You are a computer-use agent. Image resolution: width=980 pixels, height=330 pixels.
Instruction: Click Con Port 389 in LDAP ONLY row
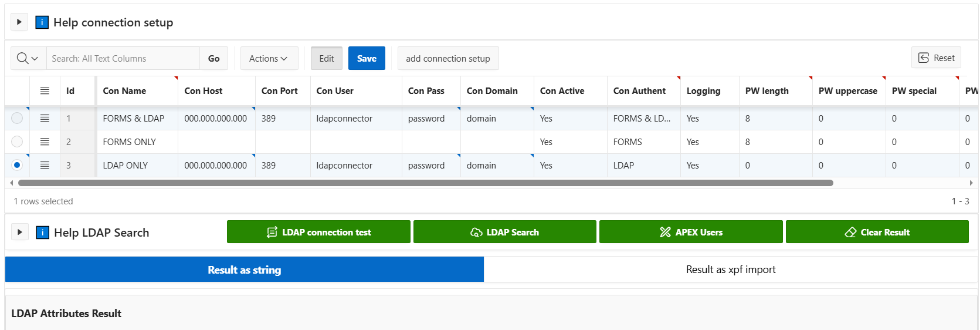pyautogui.click(x=283, y=165)
